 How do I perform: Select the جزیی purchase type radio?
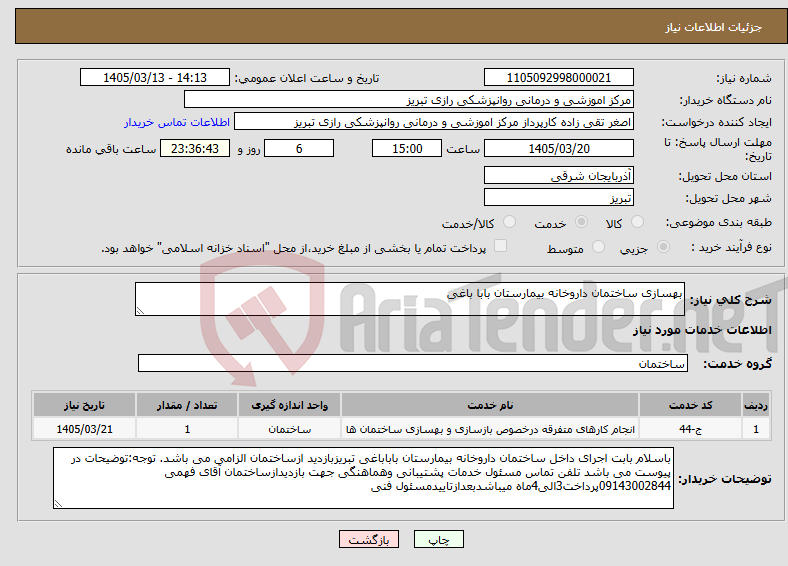[x=663, y=246]
